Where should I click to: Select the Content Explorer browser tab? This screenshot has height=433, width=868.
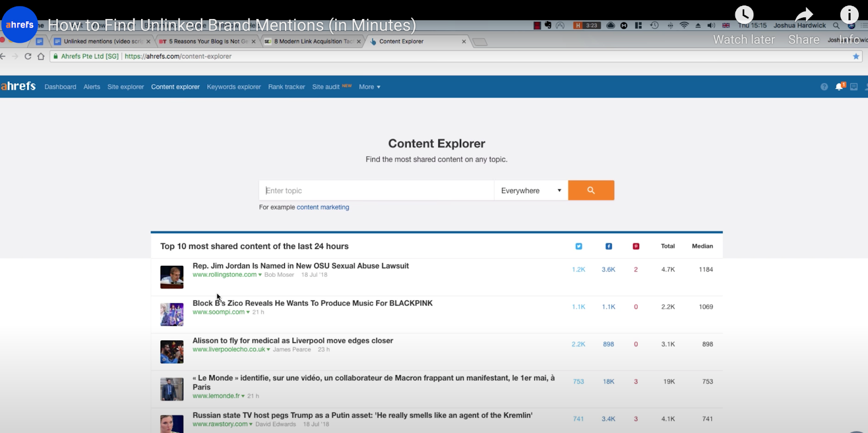click(x=418, y=41)
